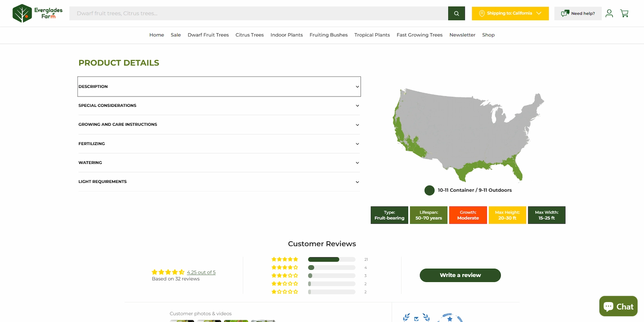Screen dimensions: 644x322
Task: Click the magnifying glass search button
Action: (x=456, y=14)
